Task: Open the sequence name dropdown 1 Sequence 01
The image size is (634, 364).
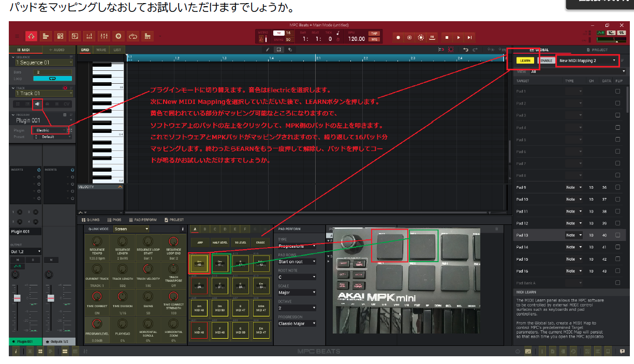Action: tap(44, 63)
